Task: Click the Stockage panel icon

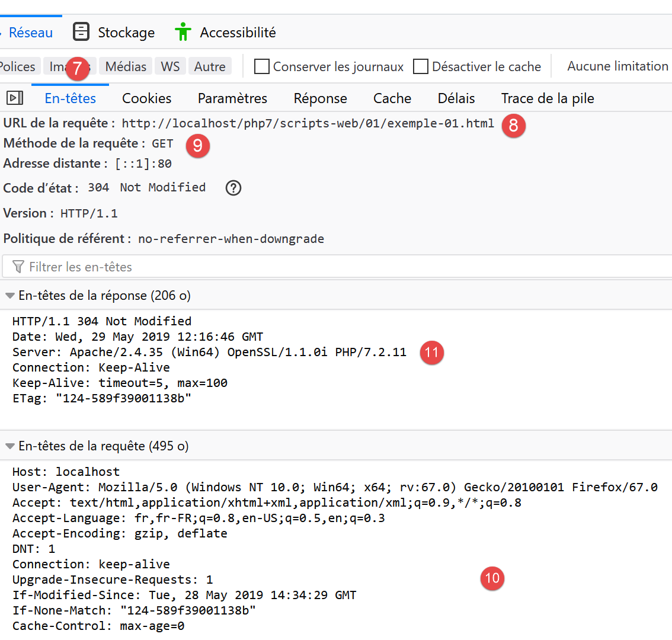Action: 81,32
